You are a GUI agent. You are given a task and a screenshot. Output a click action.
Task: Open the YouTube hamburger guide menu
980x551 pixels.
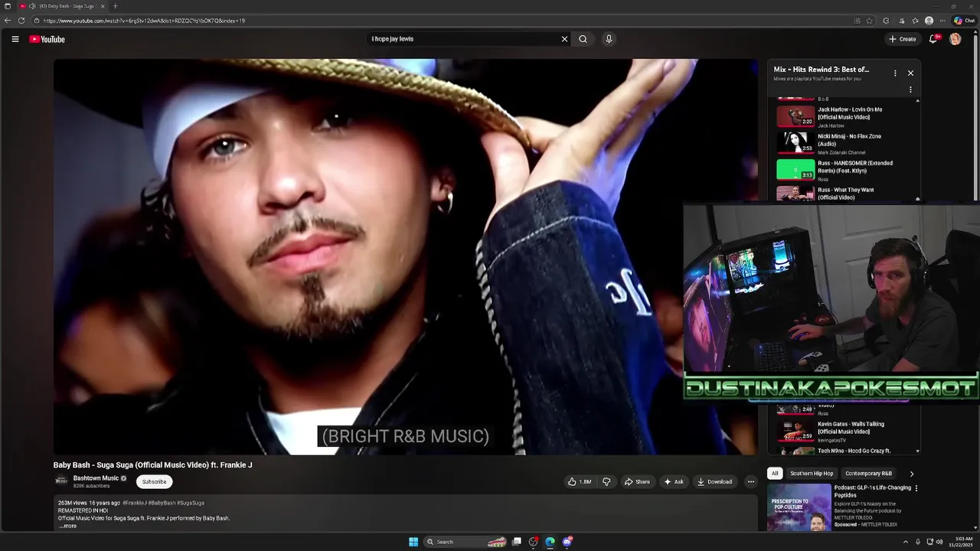(x=15, y=39)
